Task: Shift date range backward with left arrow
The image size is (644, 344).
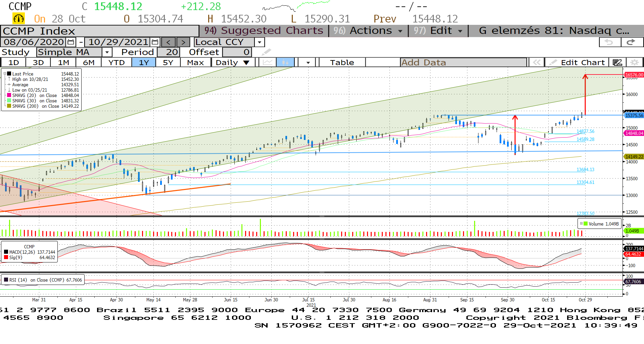Action: coord(169,42)
